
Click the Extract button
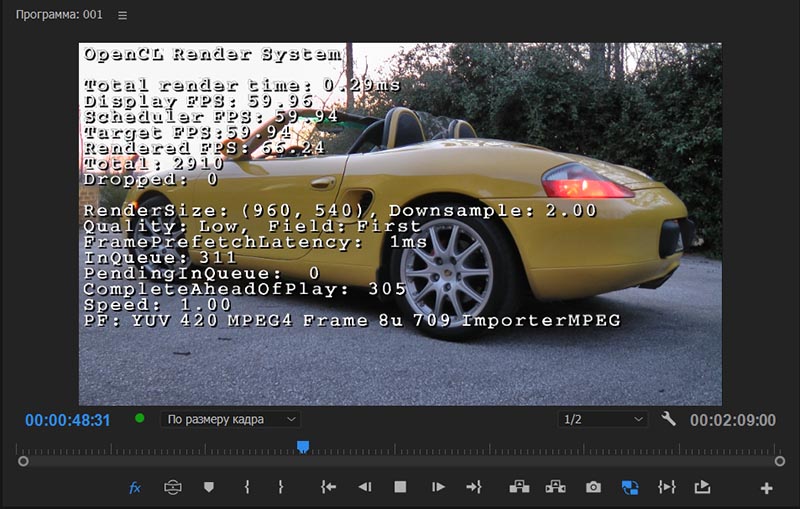point(556,487)
